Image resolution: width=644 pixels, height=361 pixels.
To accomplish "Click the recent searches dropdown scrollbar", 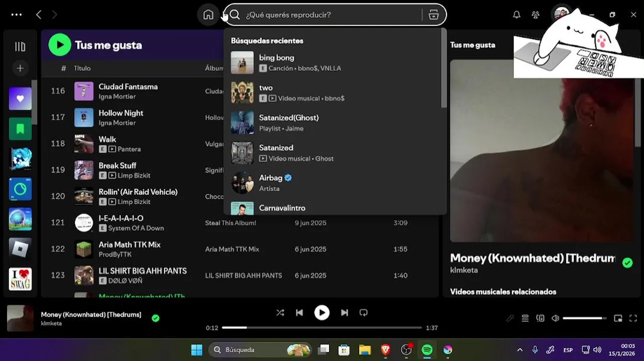I will (443, 68).
